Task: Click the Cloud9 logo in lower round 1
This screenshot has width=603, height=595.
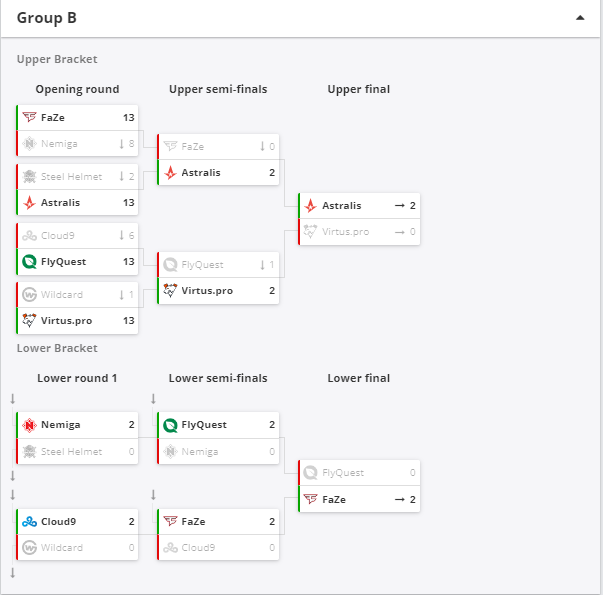Action: click(x=29, y=522)
